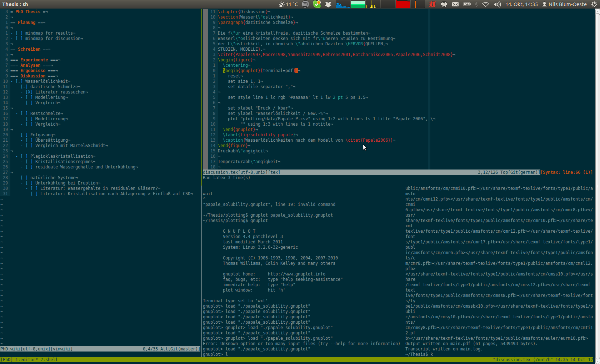Viewport: 600px width, 364px height.
Task: Click the \caption line with Papale2006
Action: [309, 140]
